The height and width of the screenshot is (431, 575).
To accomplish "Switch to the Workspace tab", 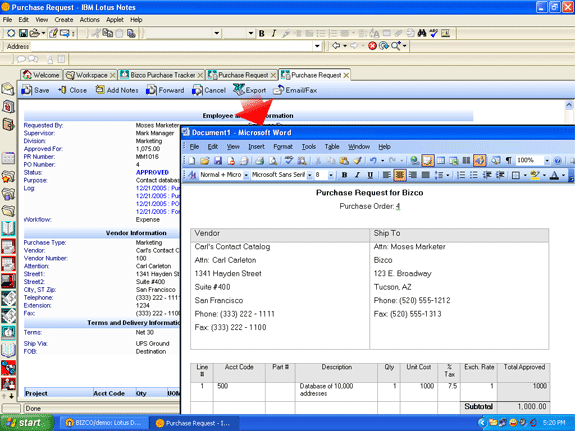I will click(x=91, y=75).
